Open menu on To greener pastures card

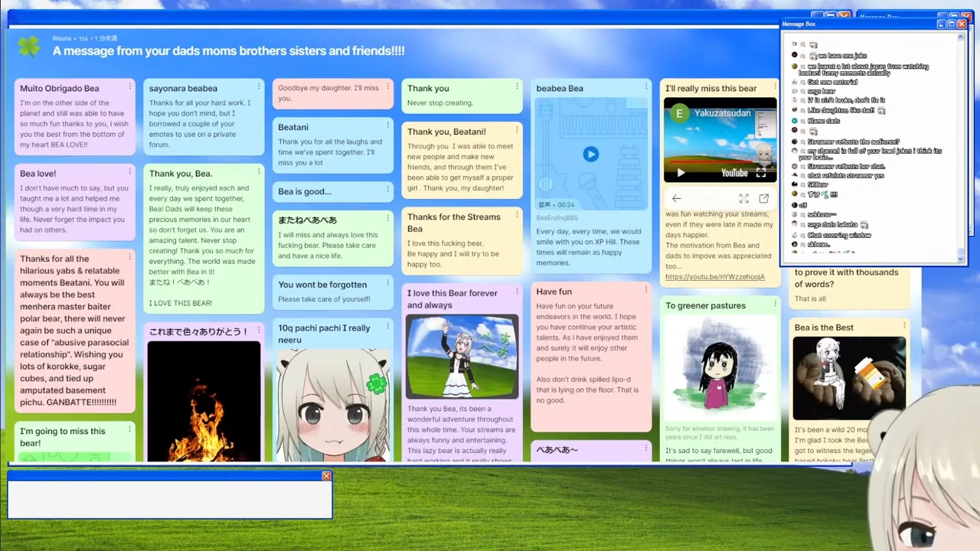776,303
